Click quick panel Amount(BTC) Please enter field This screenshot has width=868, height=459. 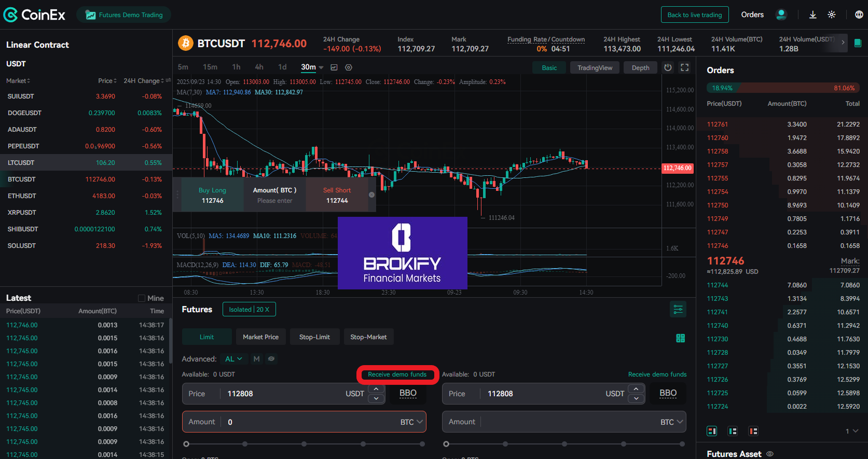click(x=274, y=195)
